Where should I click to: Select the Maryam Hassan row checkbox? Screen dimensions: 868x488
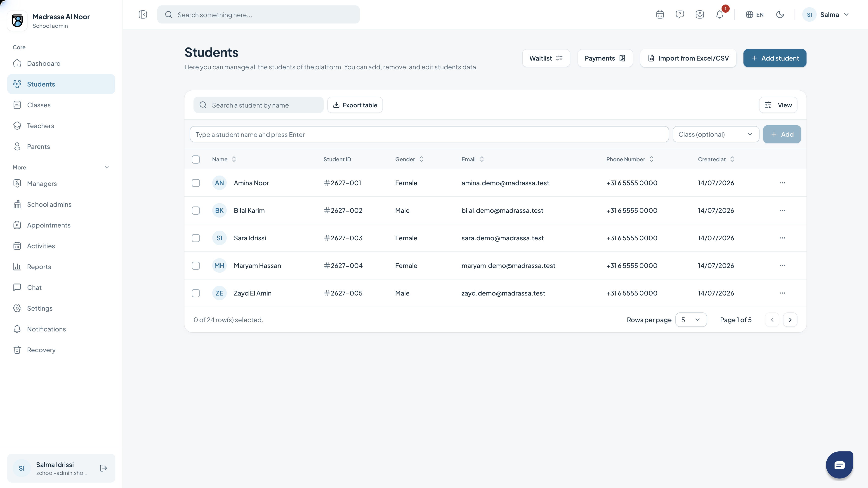(196, 266)
